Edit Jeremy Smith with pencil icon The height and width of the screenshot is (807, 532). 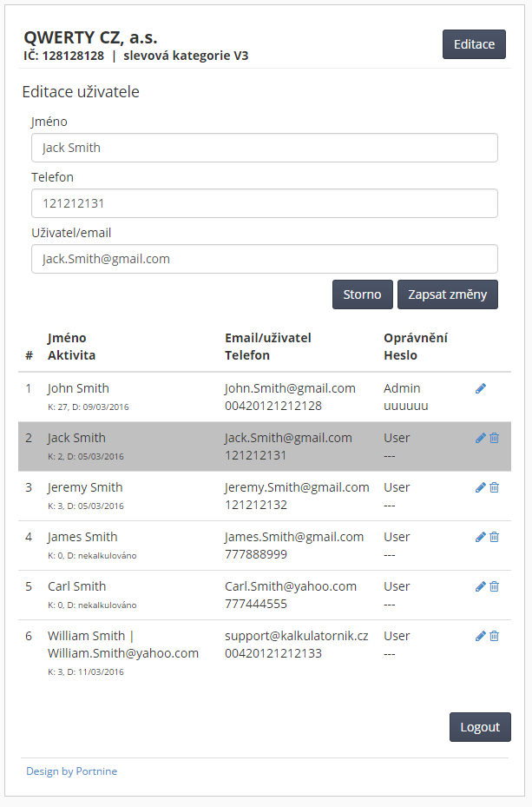pyautogui.click(x=481, y=487)
